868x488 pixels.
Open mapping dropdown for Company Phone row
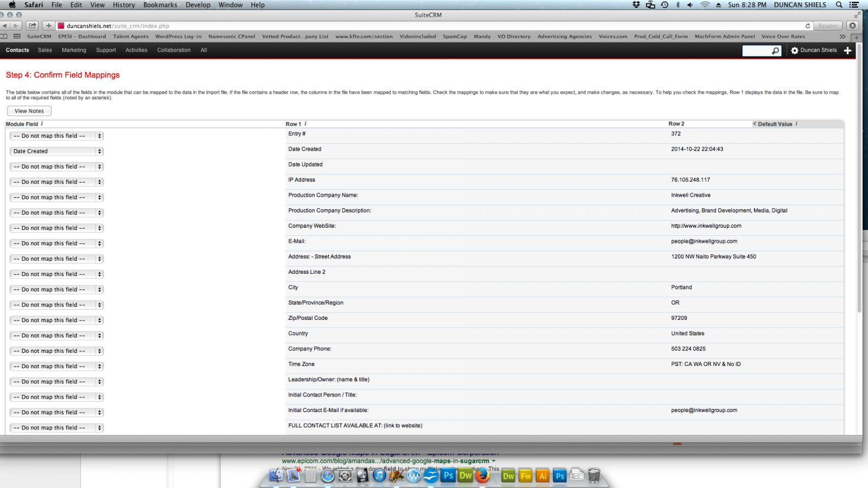(56, 351)
